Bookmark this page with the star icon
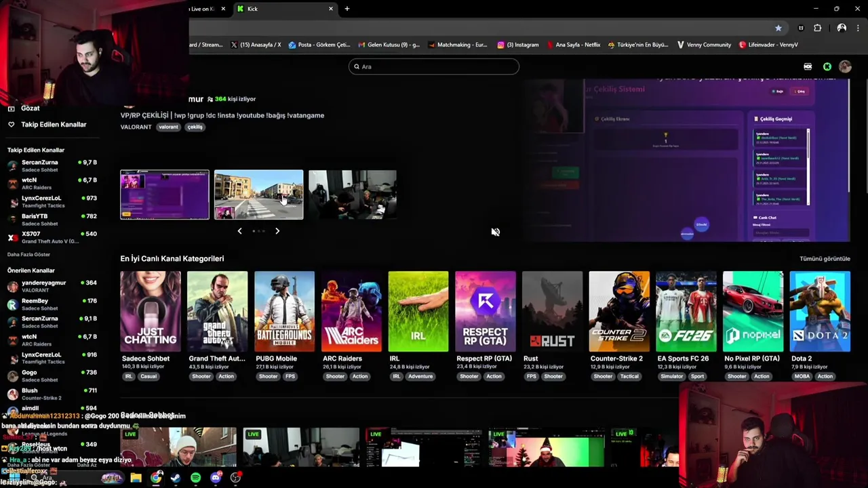The width and height of the screenshot is (868, 488). 778,28
